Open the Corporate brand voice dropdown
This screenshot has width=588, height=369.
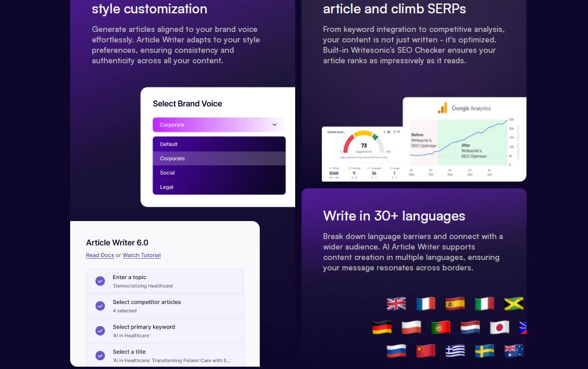(219, 125)
